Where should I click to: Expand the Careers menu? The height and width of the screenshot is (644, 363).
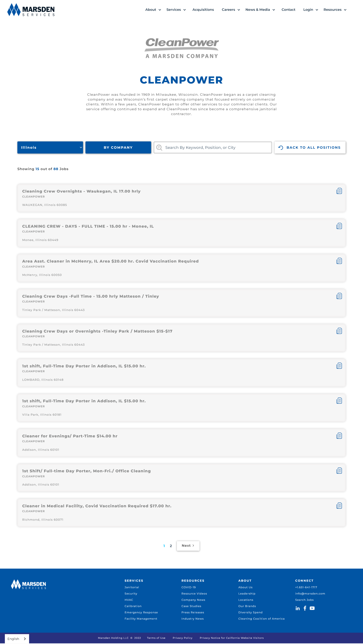(231, 10)
